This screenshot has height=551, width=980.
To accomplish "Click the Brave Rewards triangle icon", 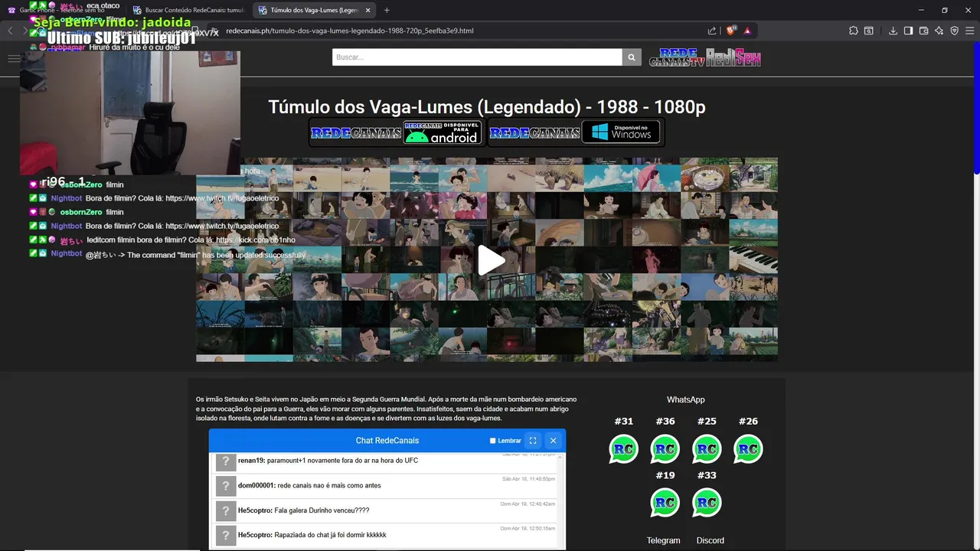I will pos(747,31).
